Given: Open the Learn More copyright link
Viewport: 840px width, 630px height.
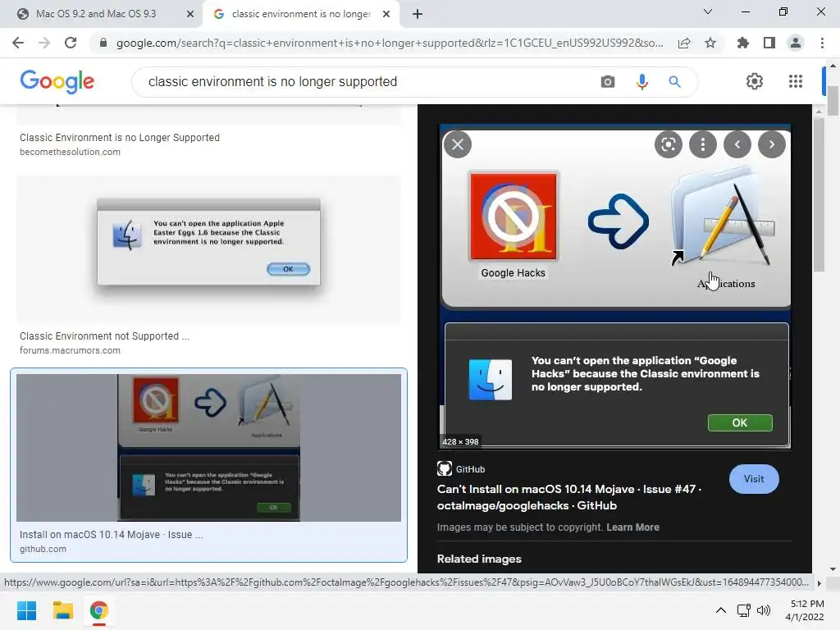Looking at the screenshot, I should tap(632, 527).
